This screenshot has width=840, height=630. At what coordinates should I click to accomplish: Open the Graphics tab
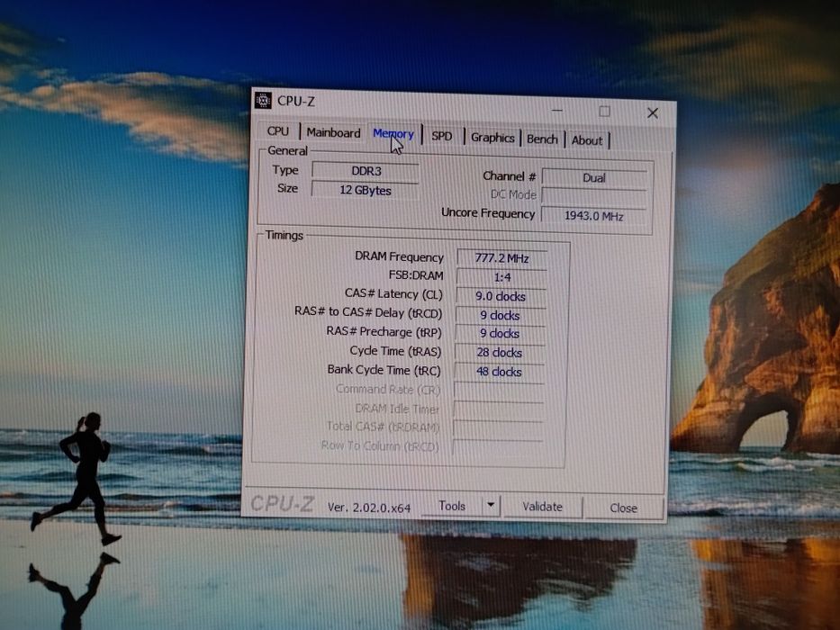click(x=492, y=138)
